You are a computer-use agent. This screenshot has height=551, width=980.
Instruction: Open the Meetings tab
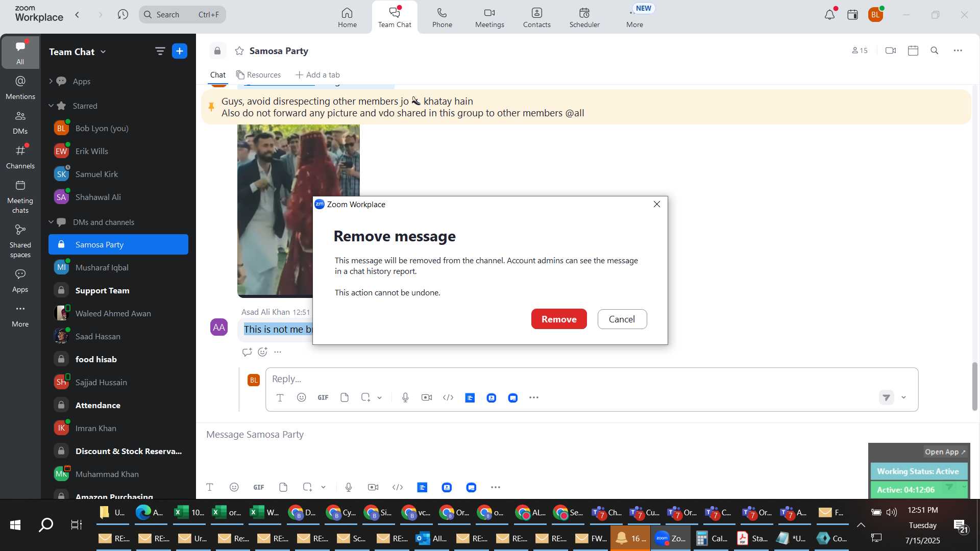pos(489,17)
